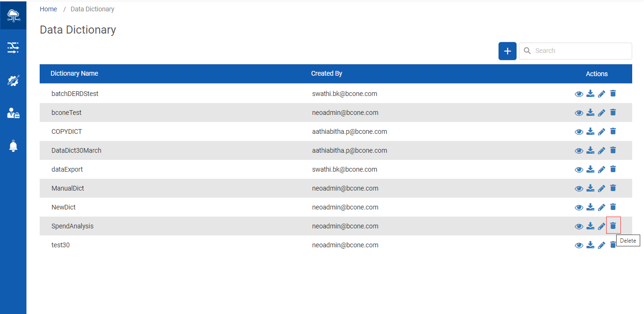Screen dimensions: 644x314
Task: Open the notifications bell sidebar icon
Action: pos(13,146)
